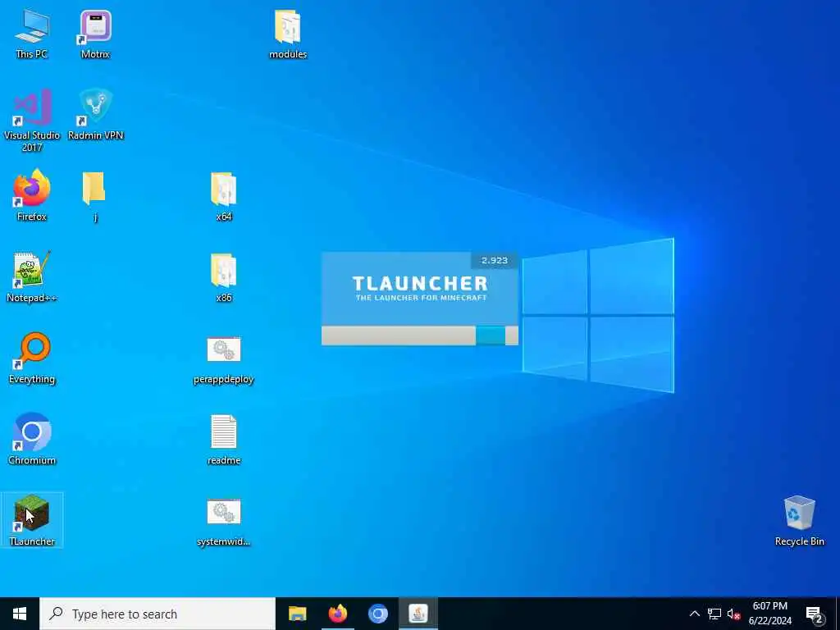Select the readme text file
The height and width of the screenshot is (630, 840).
click(223, 441)
